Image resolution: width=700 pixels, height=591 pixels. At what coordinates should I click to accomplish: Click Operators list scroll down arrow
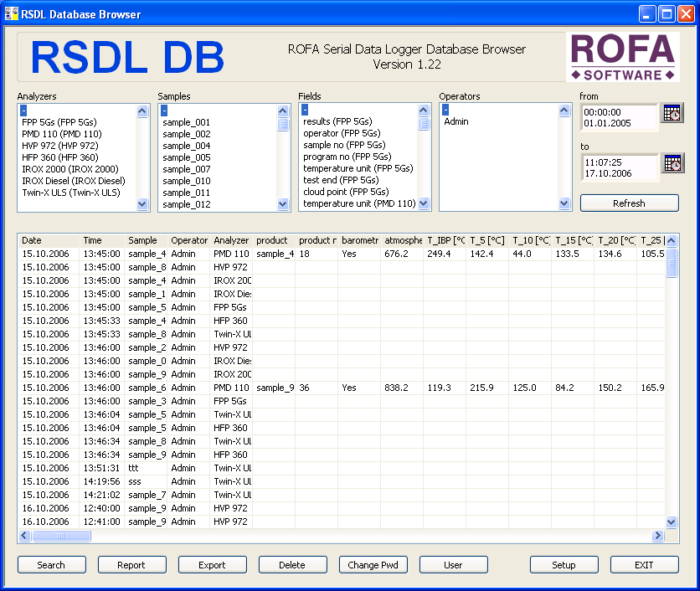pyautogui.click(x=564, y=203)
